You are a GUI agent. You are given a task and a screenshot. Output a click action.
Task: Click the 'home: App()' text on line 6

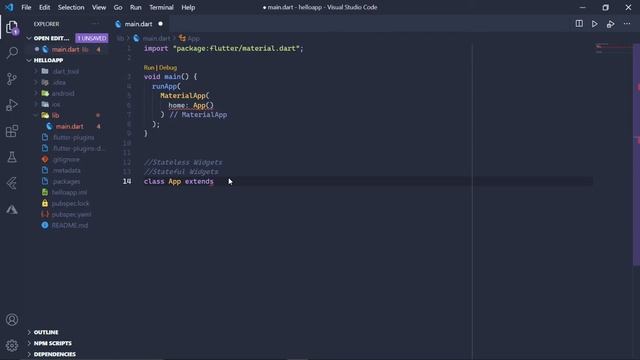pos(191,105)
